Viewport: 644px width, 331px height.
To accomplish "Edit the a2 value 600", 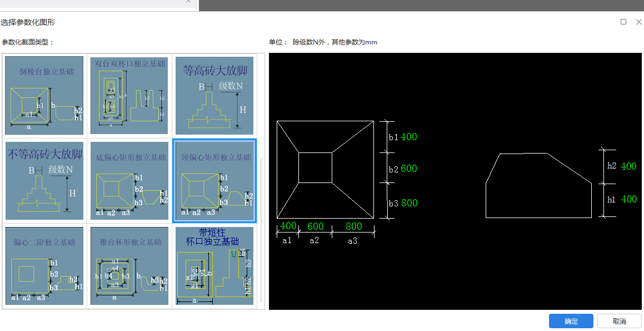I will [316, 226].
